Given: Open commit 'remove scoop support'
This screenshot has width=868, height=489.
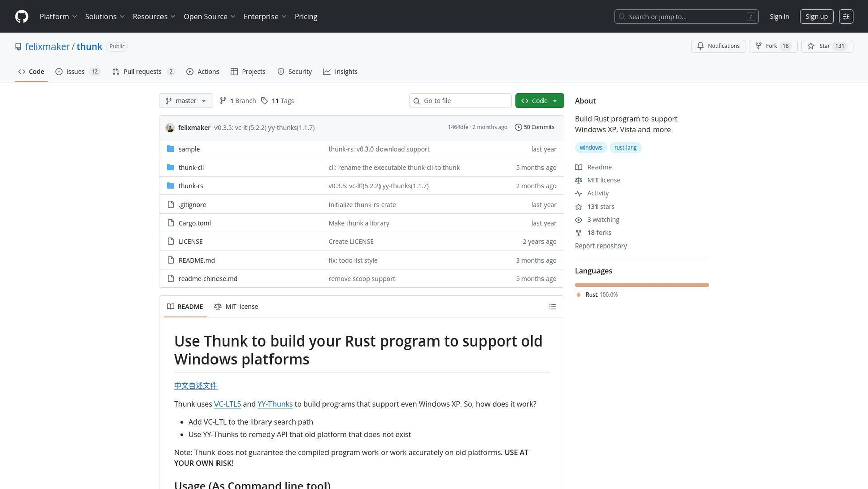Looking at the screenshot, I should click(x=361, y=279).
